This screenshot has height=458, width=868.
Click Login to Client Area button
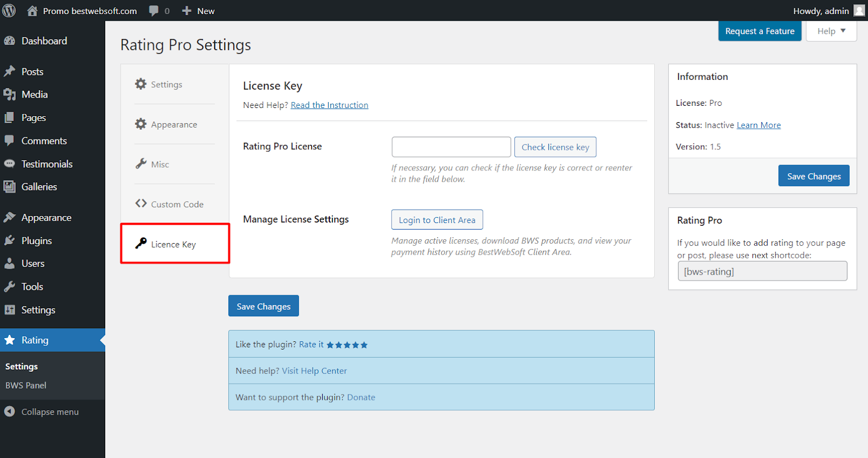click(x=437, y=220)
